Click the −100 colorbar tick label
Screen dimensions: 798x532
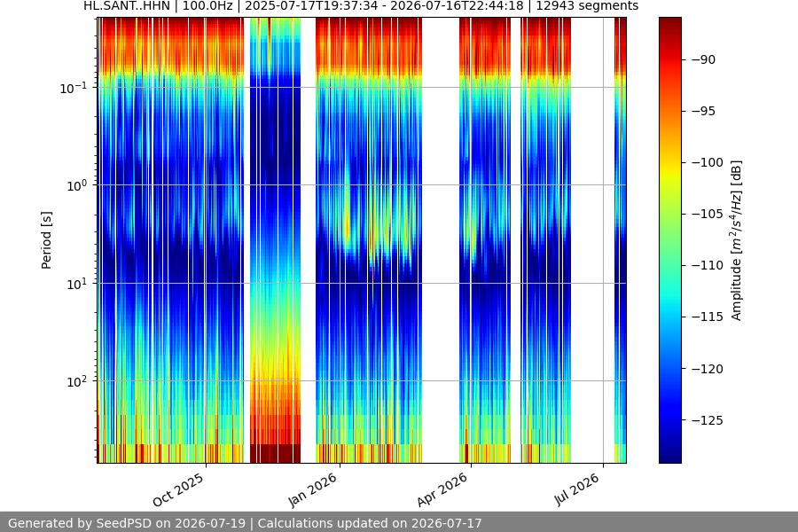click(708, 162)
